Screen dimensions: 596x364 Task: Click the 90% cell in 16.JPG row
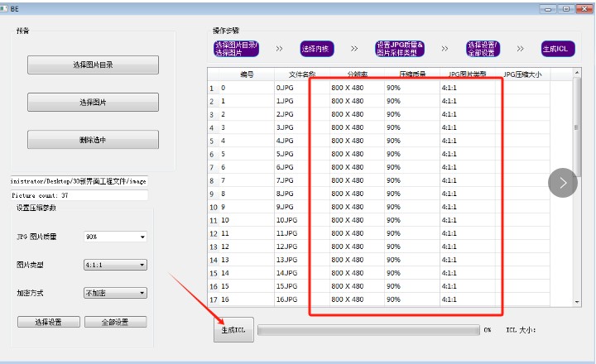pos(412,299)
